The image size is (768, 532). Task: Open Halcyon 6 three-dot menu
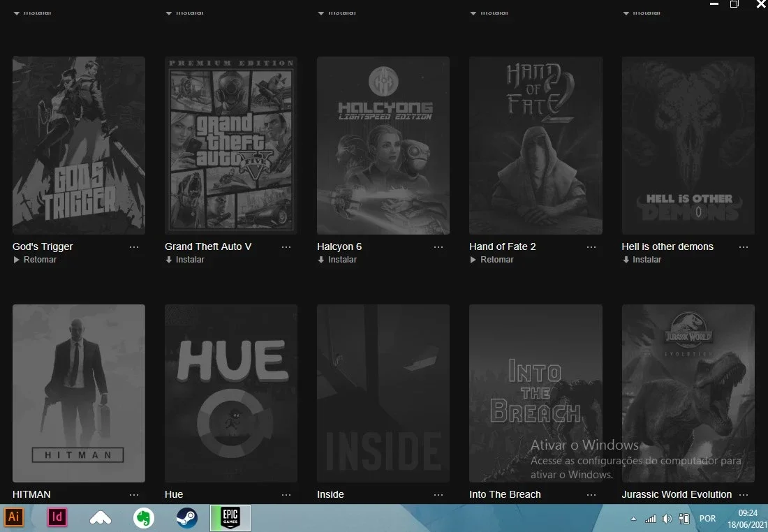[x=438, y=247]
